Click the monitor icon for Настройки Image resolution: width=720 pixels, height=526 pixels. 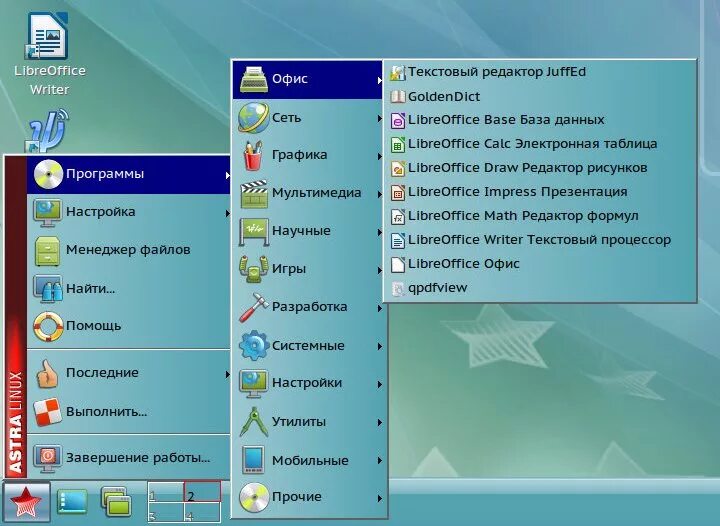(253, 384)
